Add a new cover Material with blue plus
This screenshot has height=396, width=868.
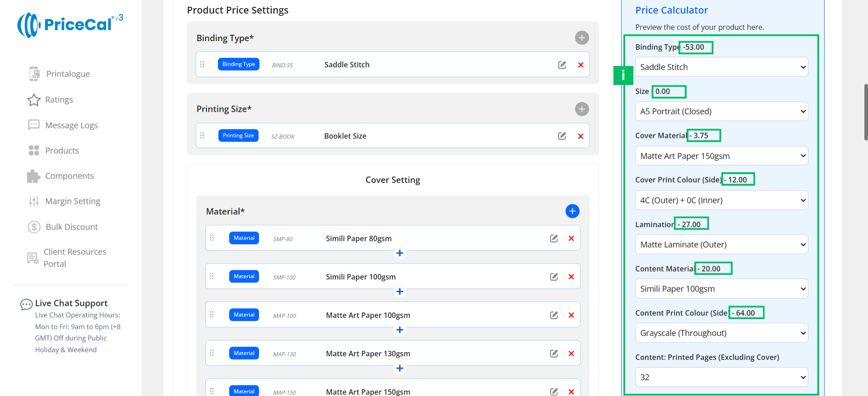572,211
